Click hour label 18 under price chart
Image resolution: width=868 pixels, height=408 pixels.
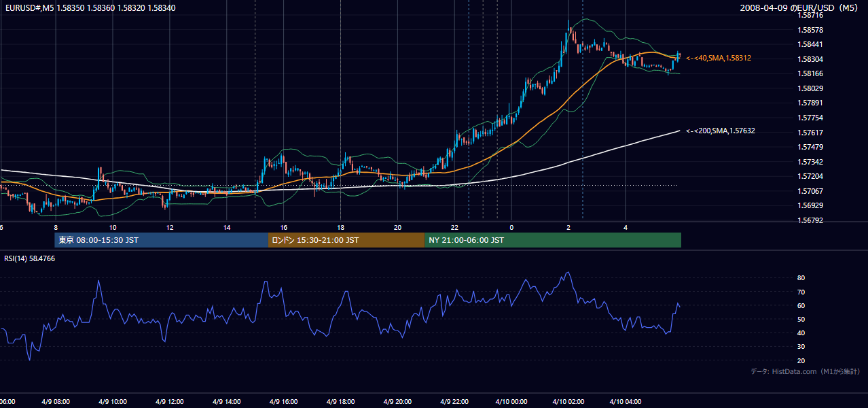[341, 228]
